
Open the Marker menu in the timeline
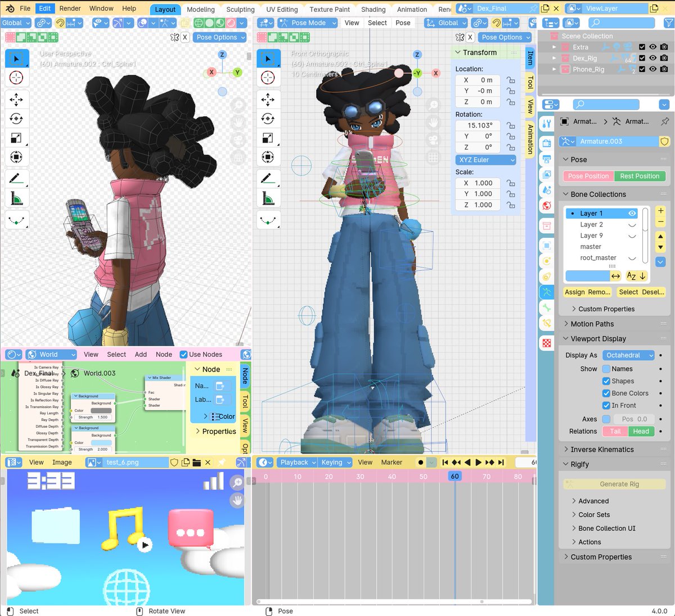click(x=391, y=463)
